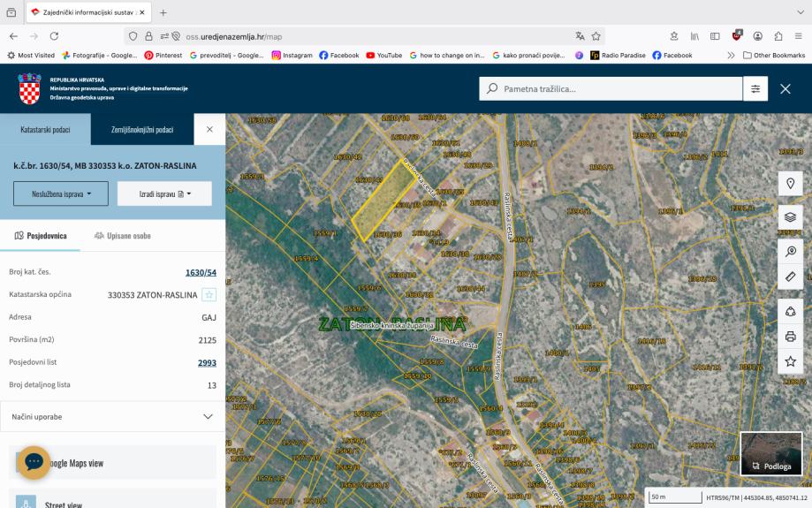The image size is (812, 508).
Task: Open the chat bubble assistant
Action: click(x=34, y=462)
